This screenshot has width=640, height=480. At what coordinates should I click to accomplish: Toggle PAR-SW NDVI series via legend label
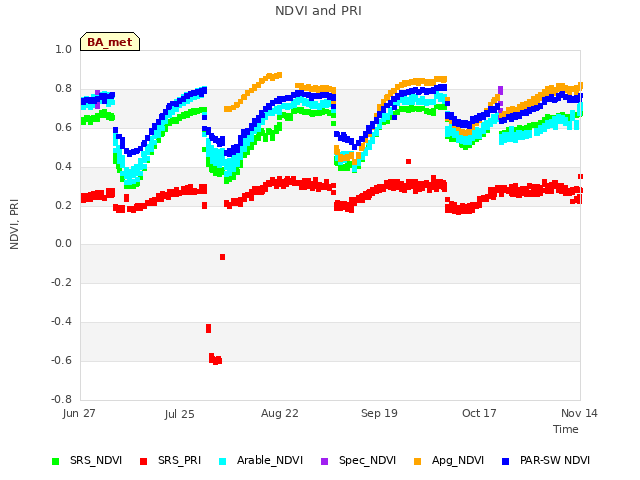pos(555,460)
